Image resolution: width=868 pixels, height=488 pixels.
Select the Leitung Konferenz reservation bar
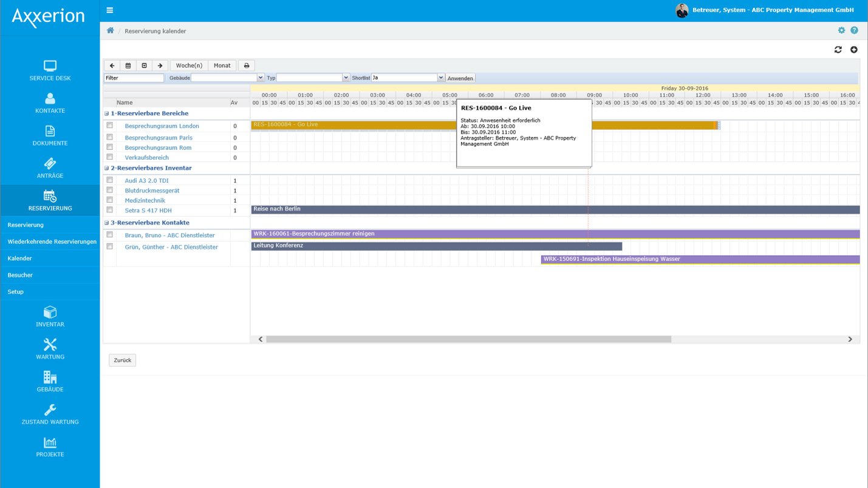(x=437, y=246)
